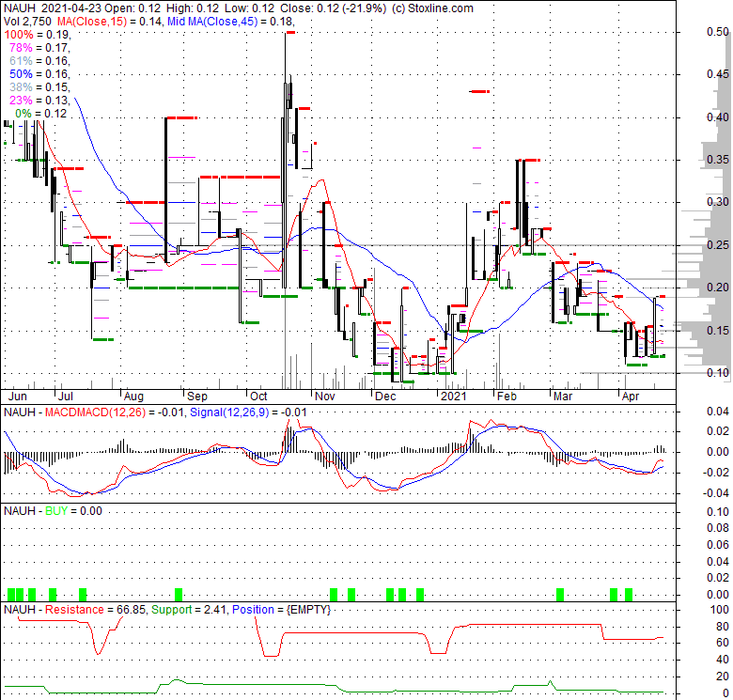733x700 pixels.
Task: Click the 'Dec' month label
Action: point(385,397)
